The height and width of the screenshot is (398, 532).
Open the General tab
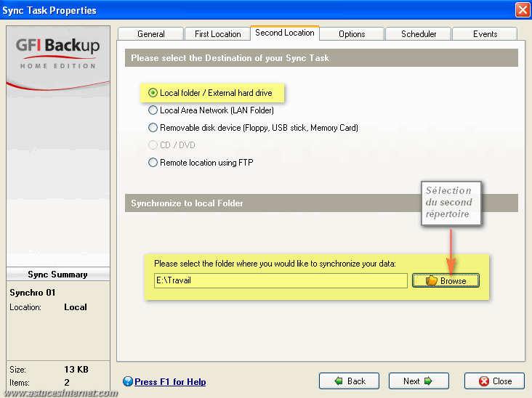point(150,34)
